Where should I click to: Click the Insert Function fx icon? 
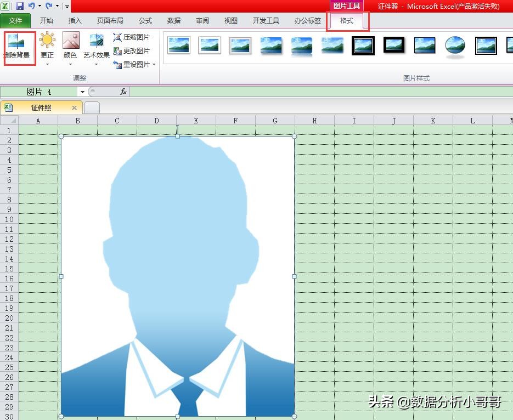123,92
